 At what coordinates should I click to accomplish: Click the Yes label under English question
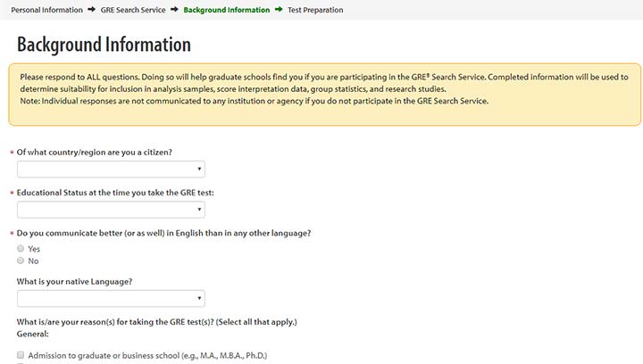click(34, 249)
